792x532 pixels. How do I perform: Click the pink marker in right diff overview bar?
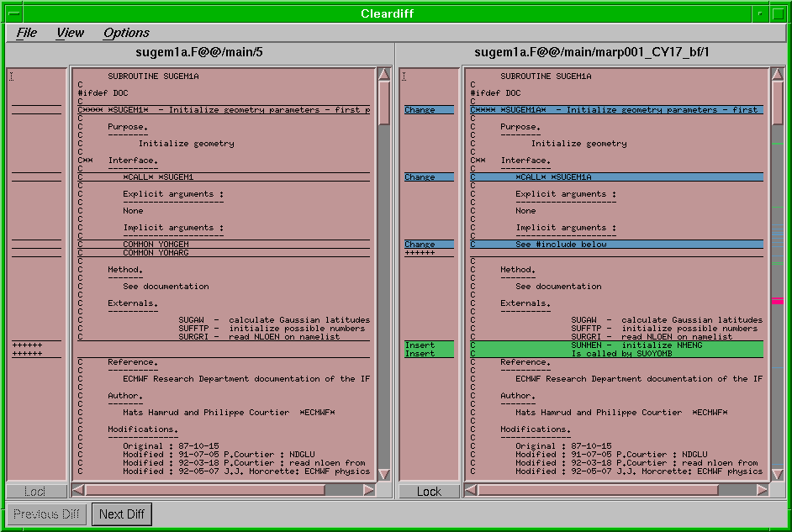(778, 301)
